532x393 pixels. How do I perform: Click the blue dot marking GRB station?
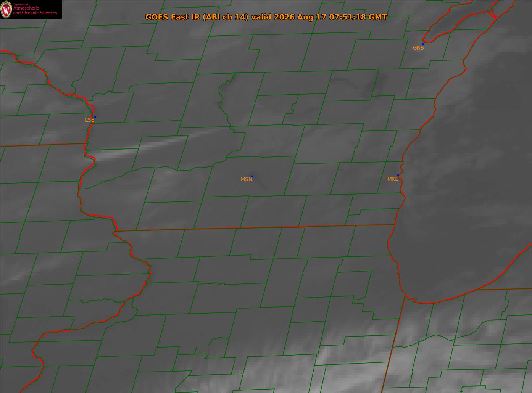[423, 44]
